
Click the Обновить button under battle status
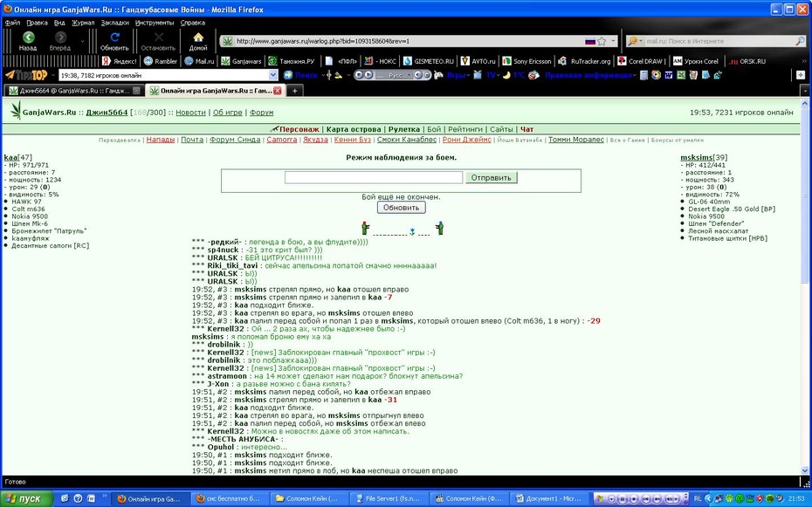pos(402,208)
